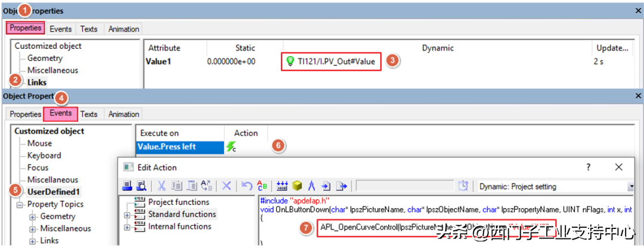This screenshot has width=644, height=248.
Task: Click the green bulb tag icon
Action: [x=290, y=61]
